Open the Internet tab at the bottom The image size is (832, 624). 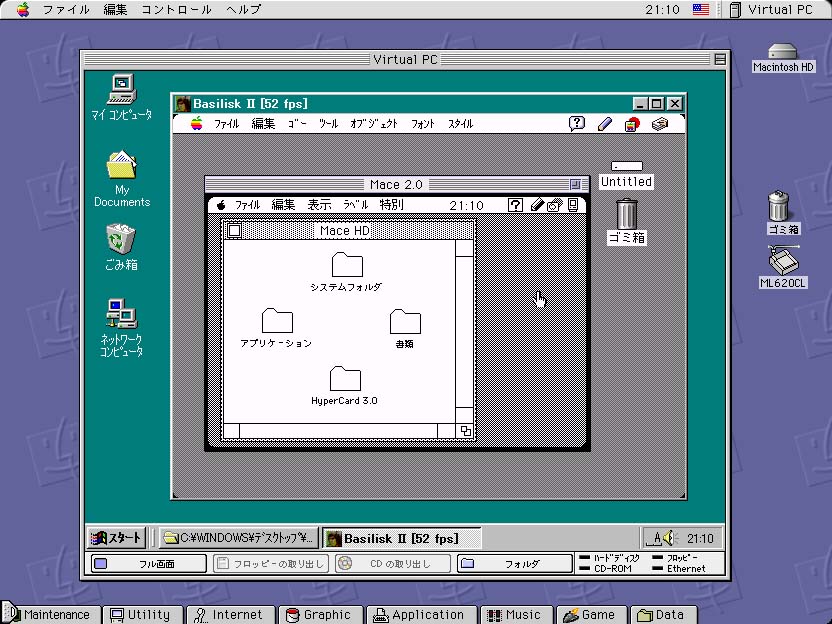coord(230,615)
